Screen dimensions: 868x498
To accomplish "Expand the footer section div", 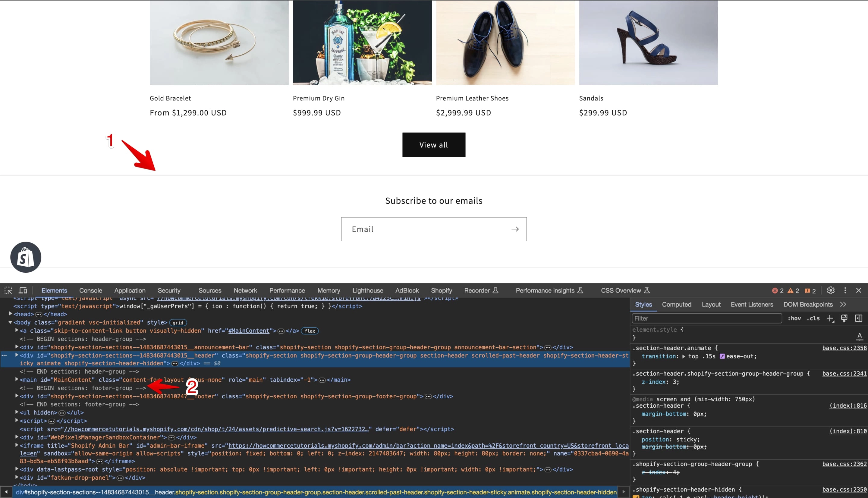I will (x=17, y=396).
